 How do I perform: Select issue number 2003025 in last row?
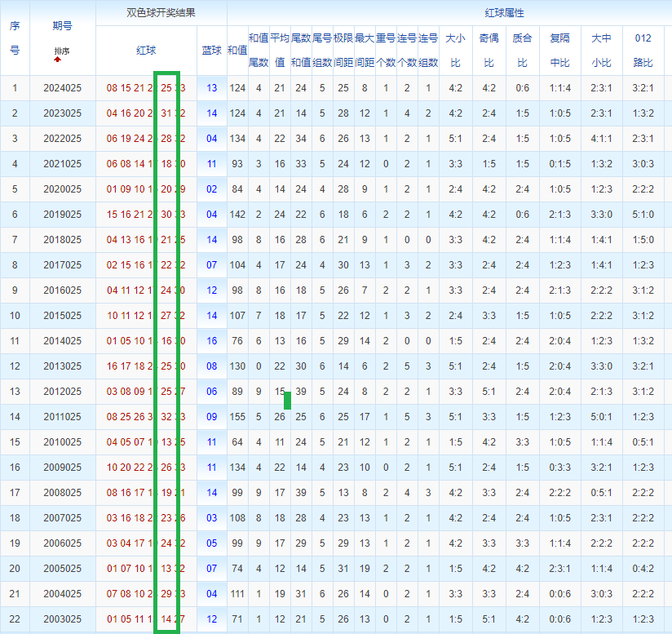click(x=62, y=619)
